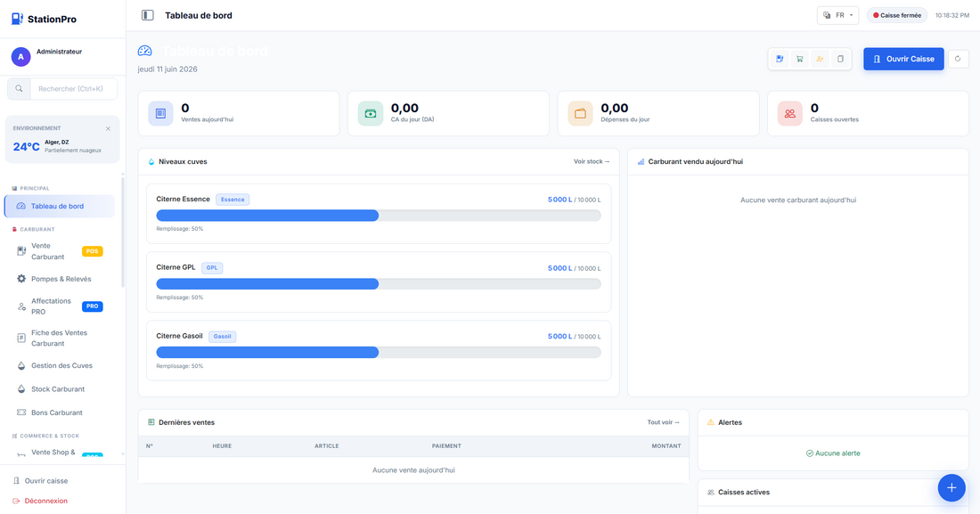
Task: Toggle the sidebar panel icon in header
Action: 148,15
